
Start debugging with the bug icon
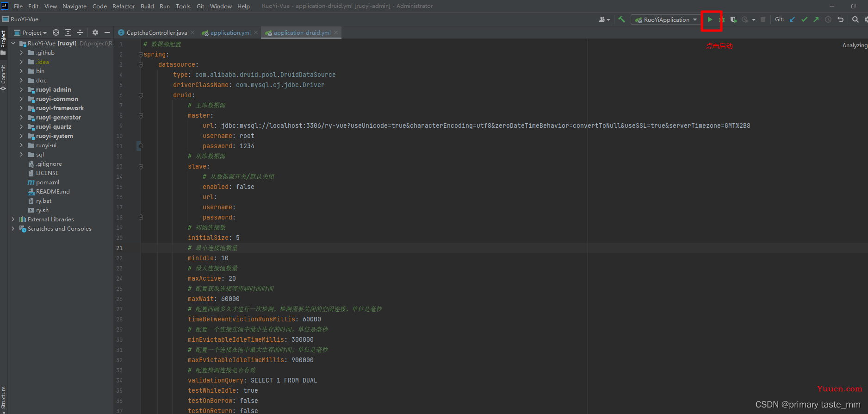click(722, 19)
